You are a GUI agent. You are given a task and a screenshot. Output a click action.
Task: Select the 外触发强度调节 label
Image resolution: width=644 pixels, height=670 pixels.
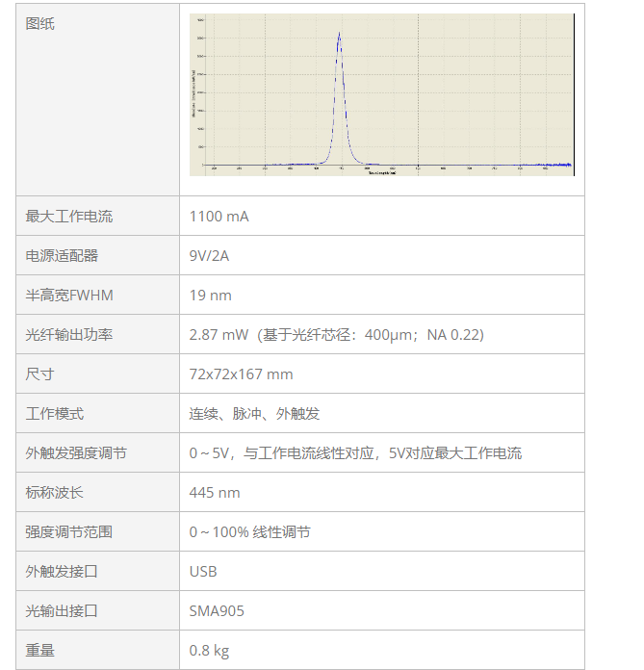pos(76,453)
